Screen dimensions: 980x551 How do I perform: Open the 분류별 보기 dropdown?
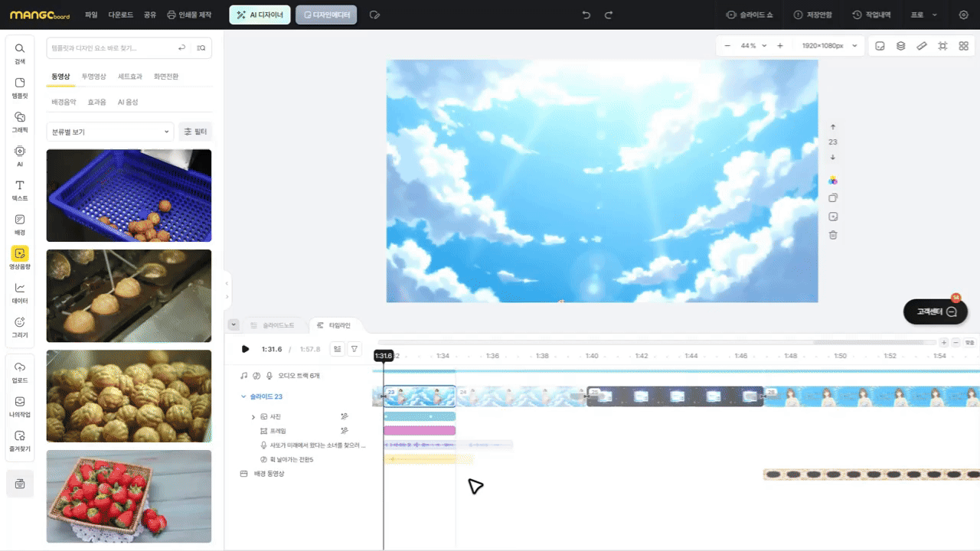click(110, 132)
